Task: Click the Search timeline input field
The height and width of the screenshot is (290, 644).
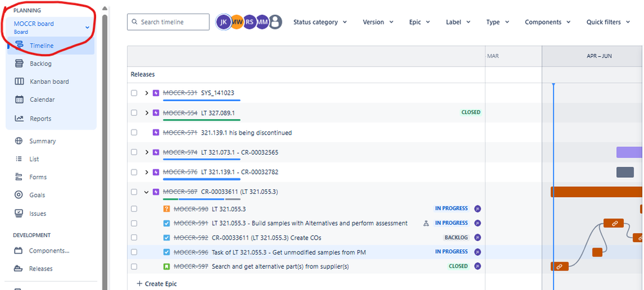Action: click(168, 22)
